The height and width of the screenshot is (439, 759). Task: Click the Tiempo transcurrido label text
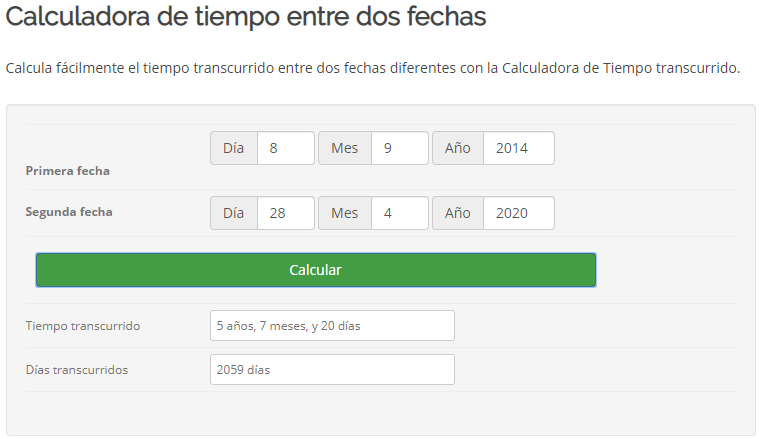pyautogui.click(x=82, y=326)
